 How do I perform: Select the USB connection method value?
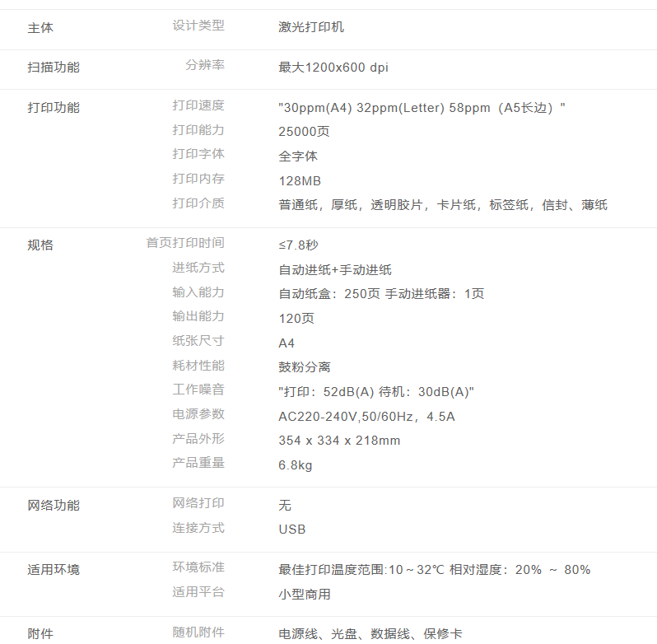[x=292, y=530]
